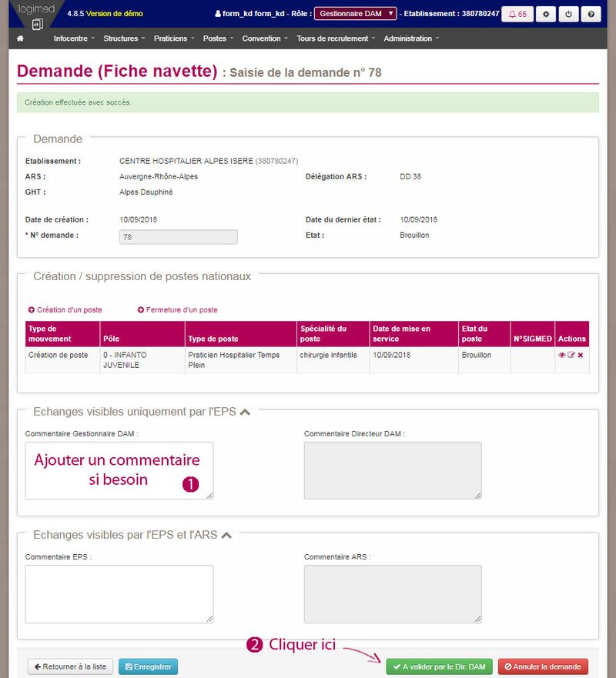Click the Commentaire EPS textarea
This screenshot has height=678, width=616.
click(x=119, y=594)
